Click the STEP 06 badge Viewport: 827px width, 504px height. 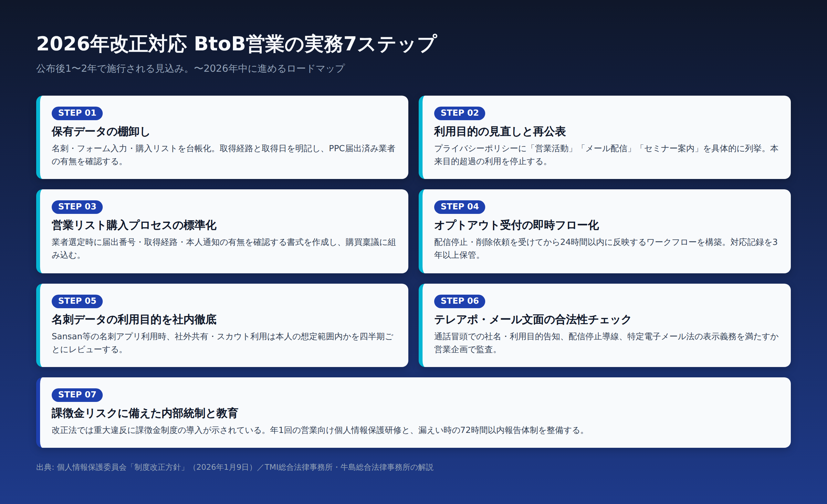pyautogui.click(x=459, y=301)
